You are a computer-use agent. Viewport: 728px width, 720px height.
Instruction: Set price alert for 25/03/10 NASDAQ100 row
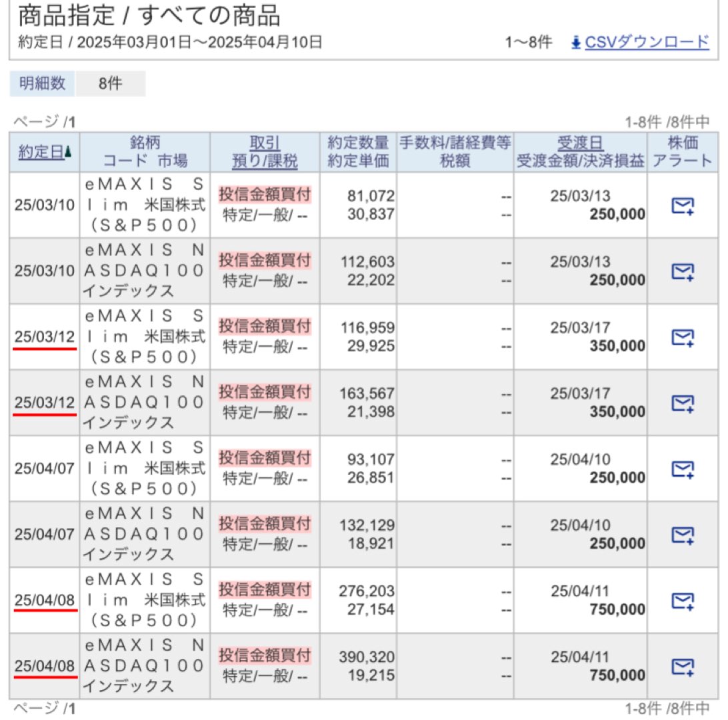pyautogui.click(x=683, y=271)
